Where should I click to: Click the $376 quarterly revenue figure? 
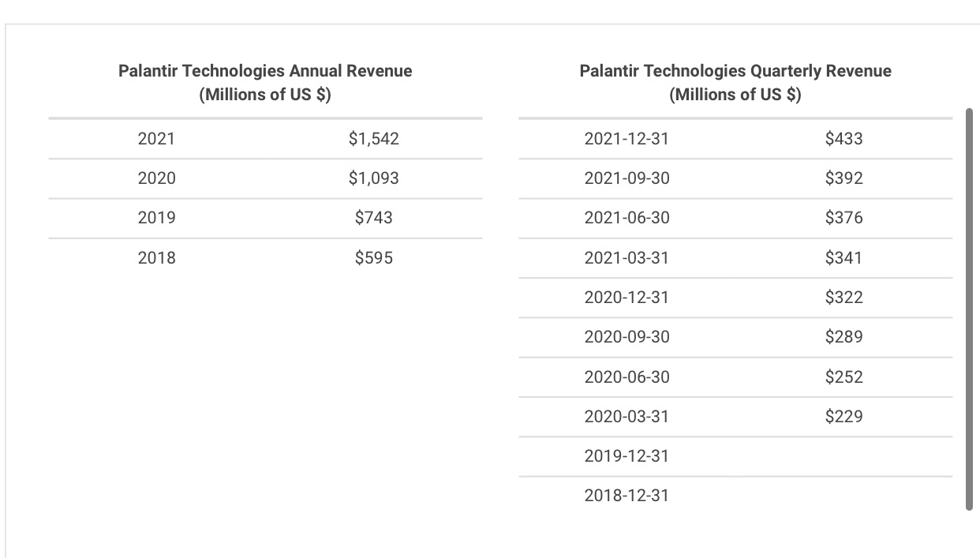pyautogui.click(x=843, y=218)
